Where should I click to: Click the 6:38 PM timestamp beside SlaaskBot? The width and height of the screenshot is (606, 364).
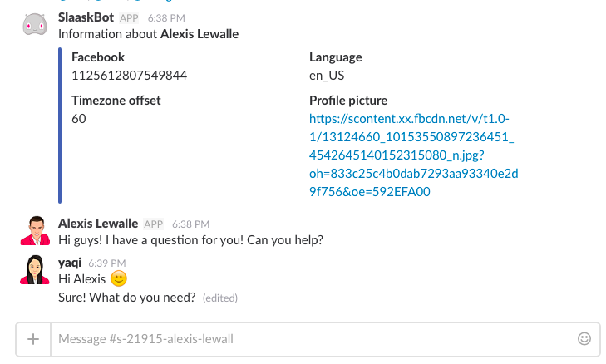click(x=166, y=18)
